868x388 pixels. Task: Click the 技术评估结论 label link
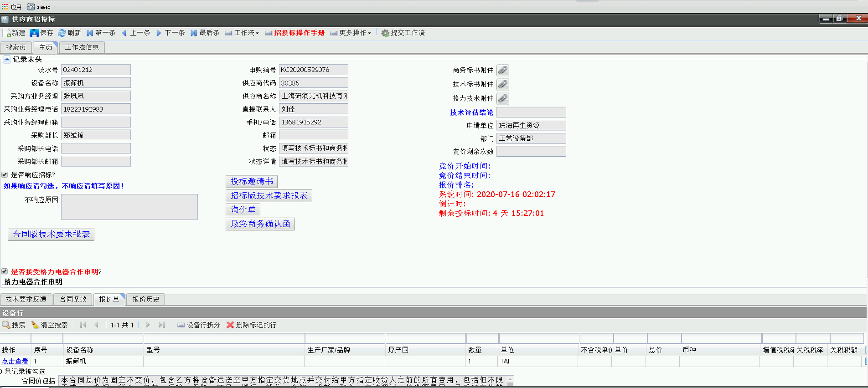471,112
